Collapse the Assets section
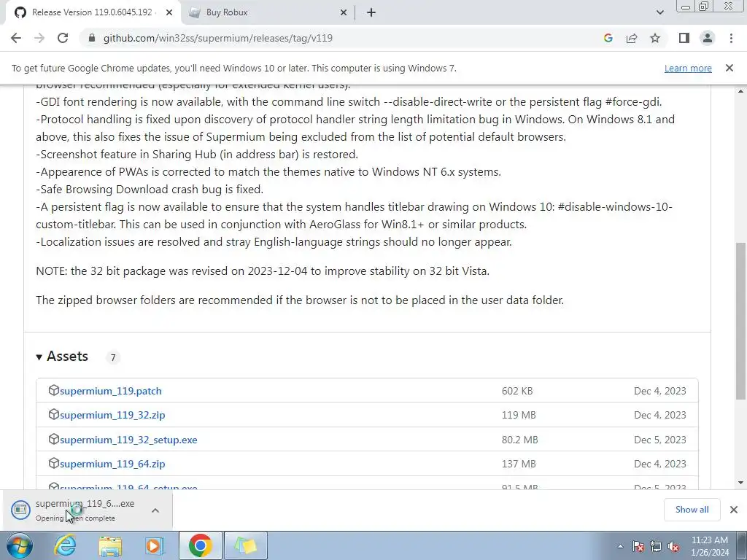 pyautogui.click(x=62, y=357)
